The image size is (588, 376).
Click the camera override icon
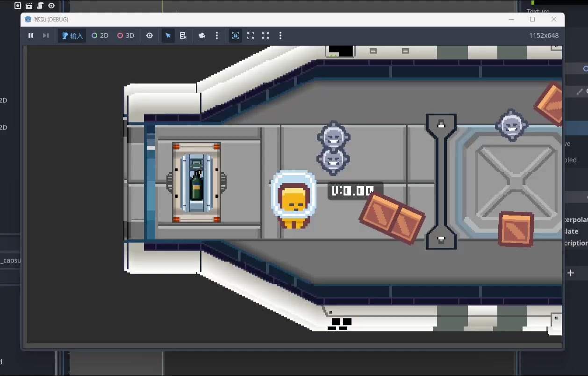point(202,36)
